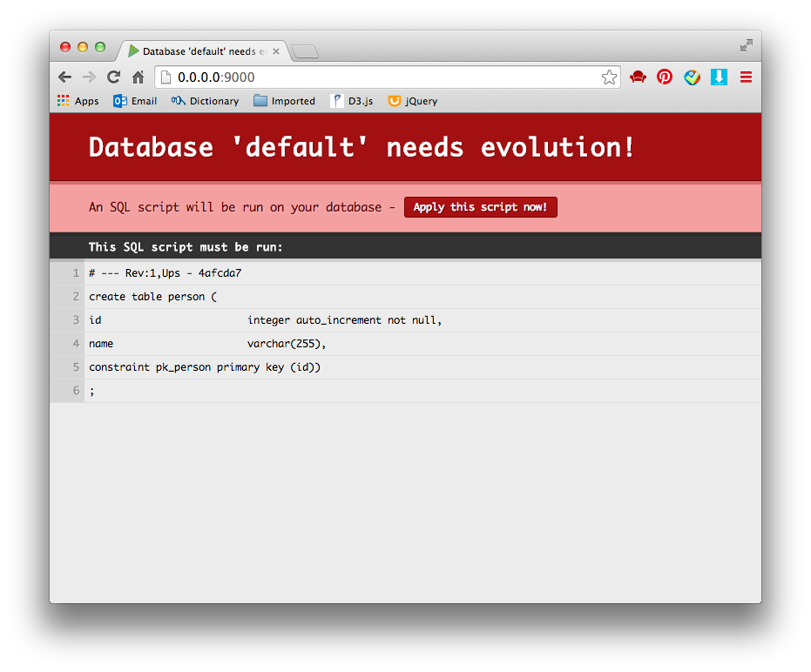Click 'This SQL script must be run:' header
Image resolution: width=811 pixels, height=672 pixels.
pyautogui.click(x=186, y=247)
